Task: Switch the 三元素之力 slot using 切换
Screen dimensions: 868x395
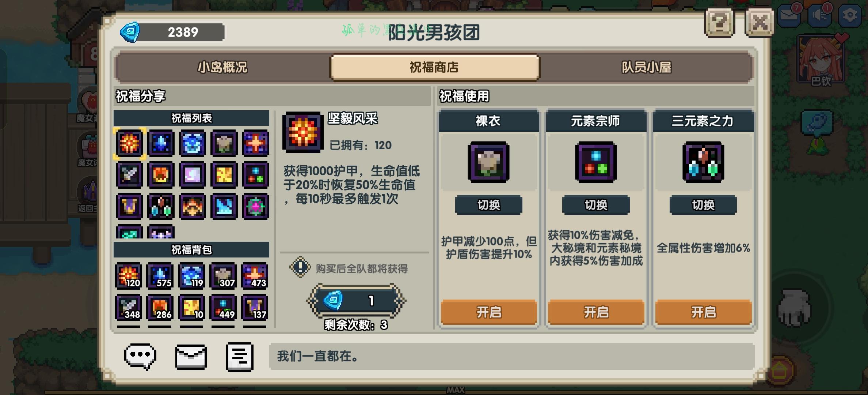Action: click(703, 205)
